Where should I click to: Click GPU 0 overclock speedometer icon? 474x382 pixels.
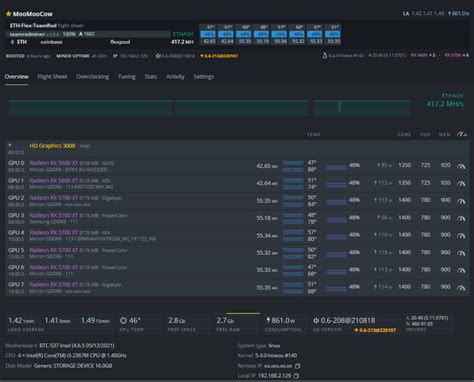click(x=461, y=166)
